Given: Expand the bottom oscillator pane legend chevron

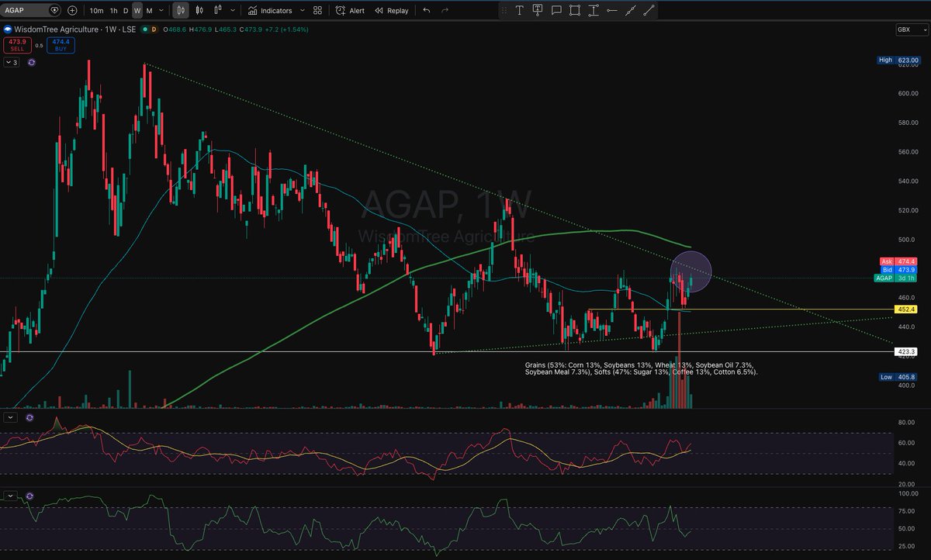Looking at the screenshot, I should tap(12, 495).
